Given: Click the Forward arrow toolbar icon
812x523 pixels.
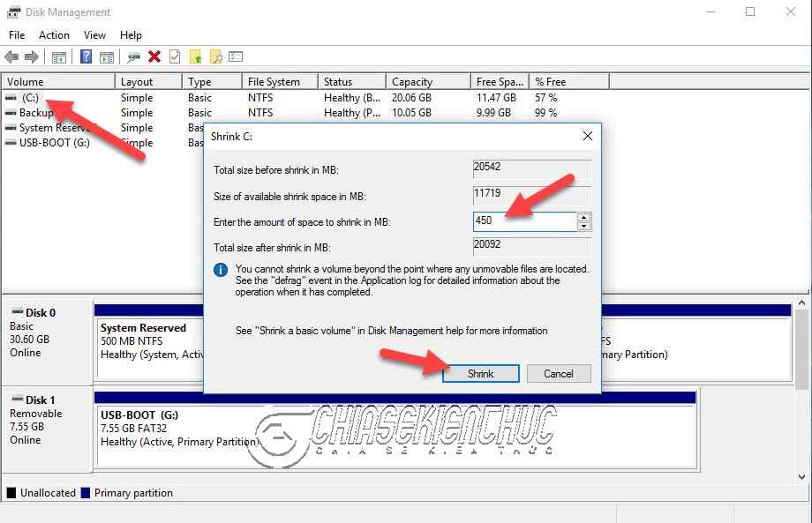Looking at the screenshot, I should click(32, 57).
